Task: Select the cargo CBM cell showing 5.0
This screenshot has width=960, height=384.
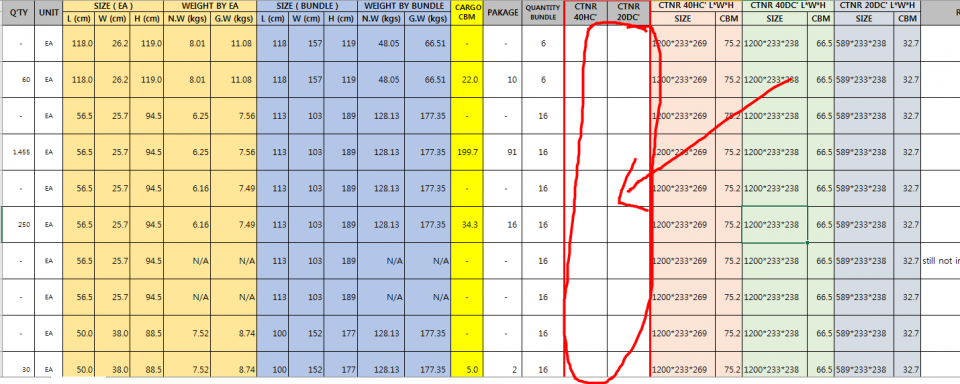Action: [467, 370]
